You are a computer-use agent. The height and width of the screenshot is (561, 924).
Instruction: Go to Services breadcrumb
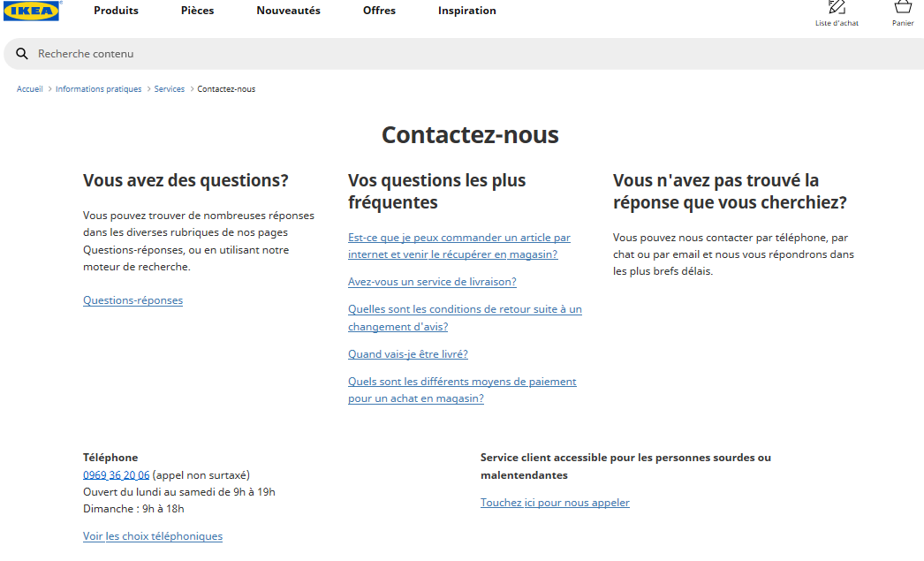click(x=169, y=89)
